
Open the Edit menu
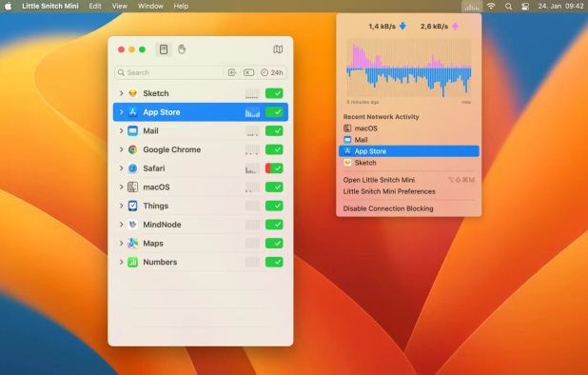pyautogui.click(x=95, y=6)
